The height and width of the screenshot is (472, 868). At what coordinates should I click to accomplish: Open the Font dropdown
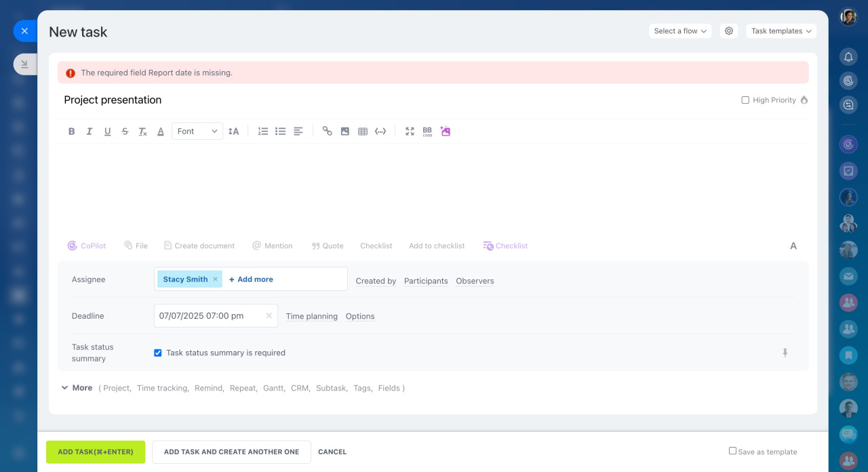click(x=197, y=132)
